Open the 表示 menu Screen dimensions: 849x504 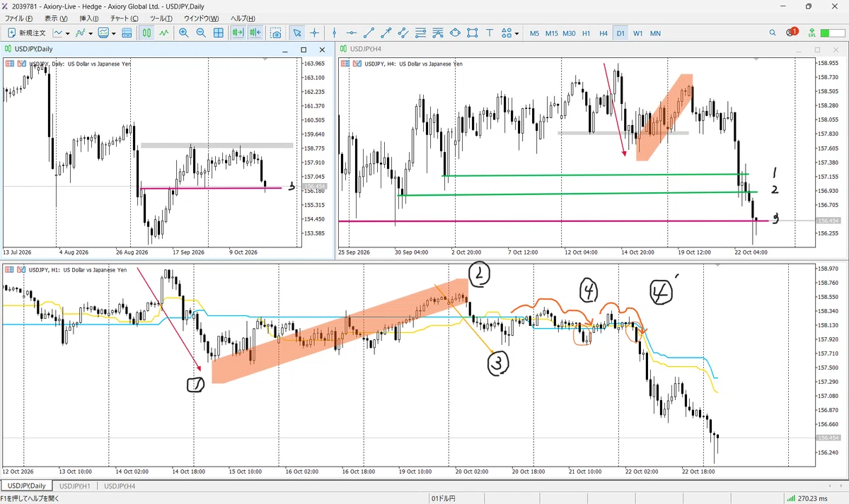[x=56, y=18]
